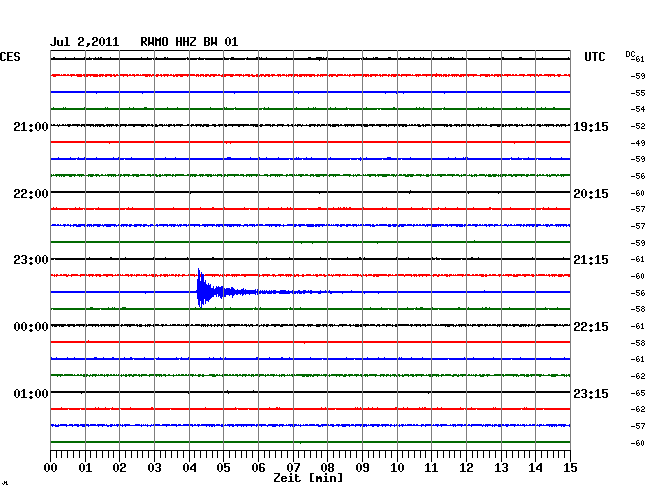The width and height of the screenshot is (650, 494).
Task: Click the "13" minute tick label
Action: pos(501,468)
